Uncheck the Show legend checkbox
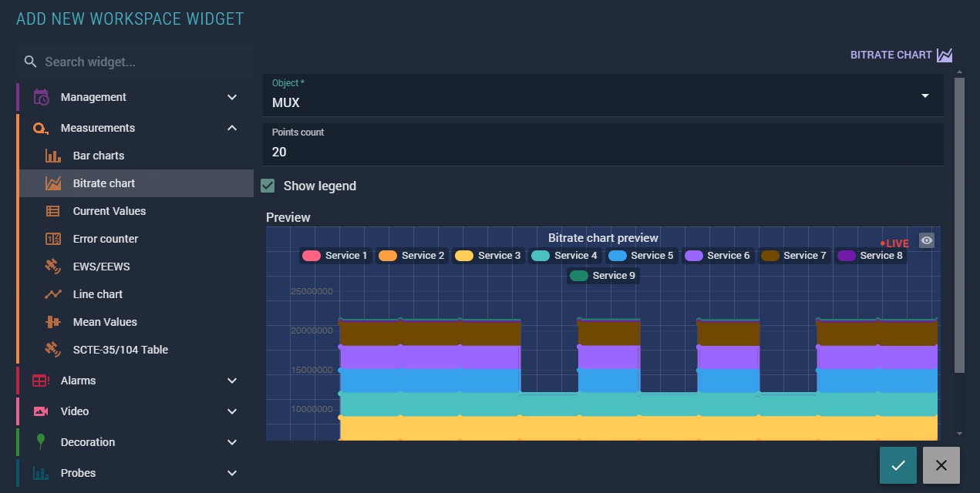The image size is (980, 493). 268,186
